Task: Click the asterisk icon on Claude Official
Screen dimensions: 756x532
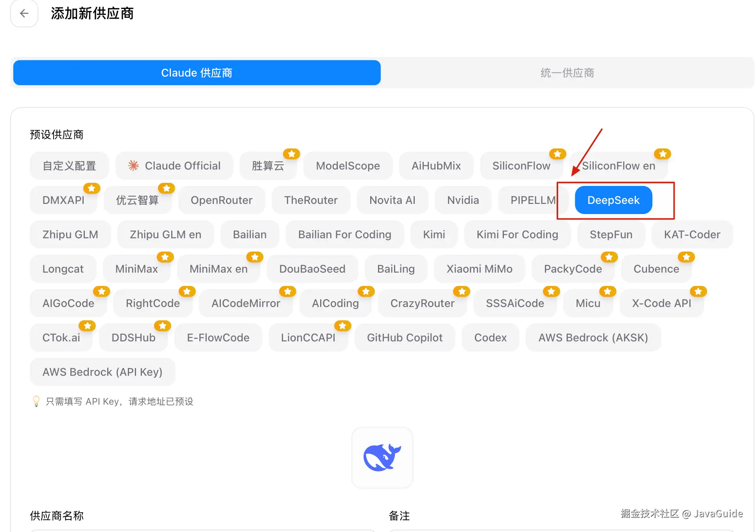Action: click(133, 165)
